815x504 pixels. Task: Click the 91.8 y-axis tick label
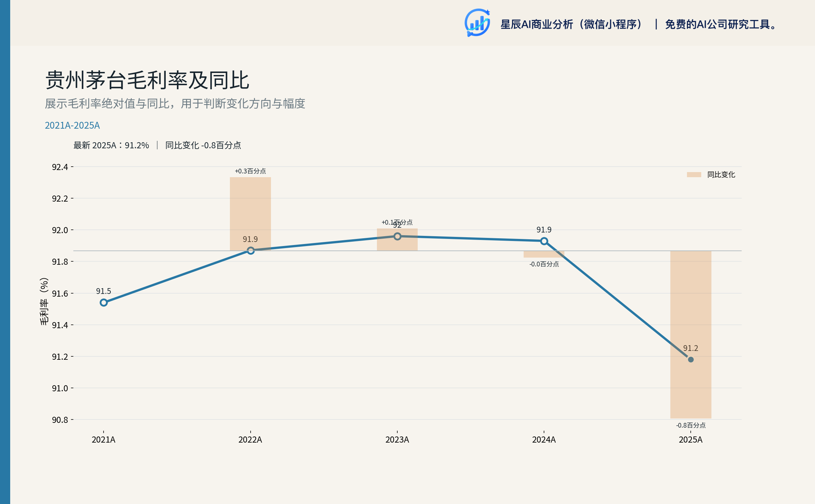click(60, 262)
